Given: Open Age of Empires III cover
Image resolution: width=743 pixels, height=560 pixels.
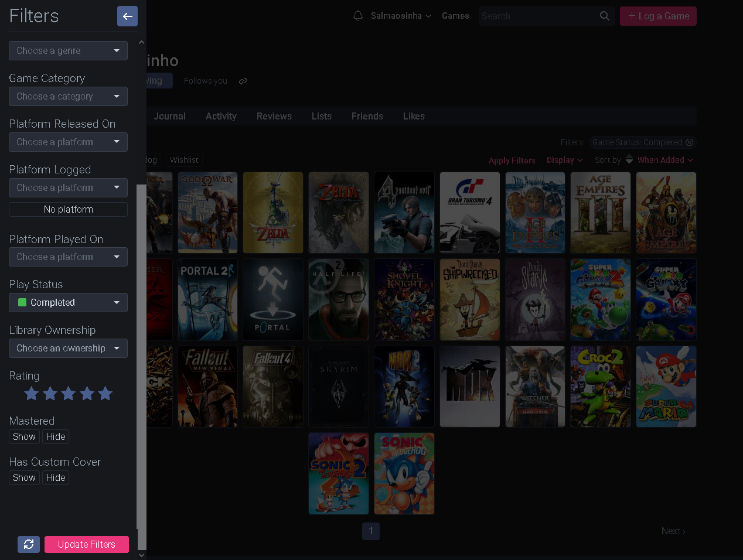Looking at the screenshot, I should tap(601, 213).
